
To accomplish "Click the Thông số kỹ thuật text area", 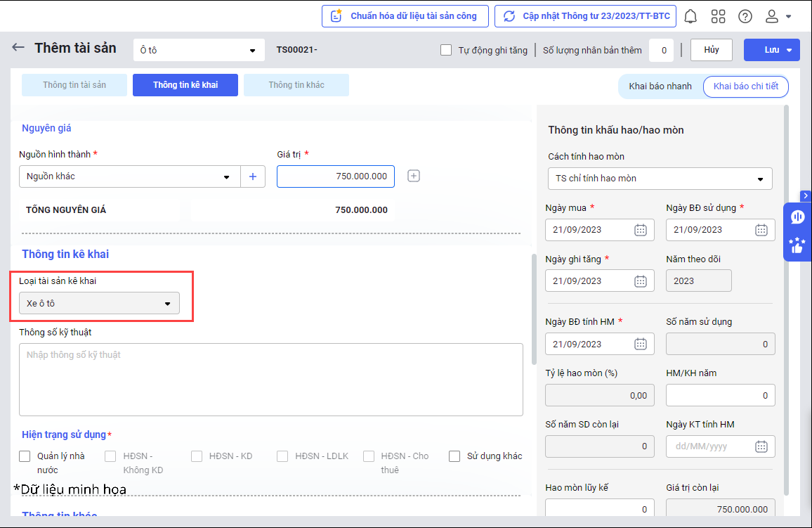I will click(x=270, y=380).
